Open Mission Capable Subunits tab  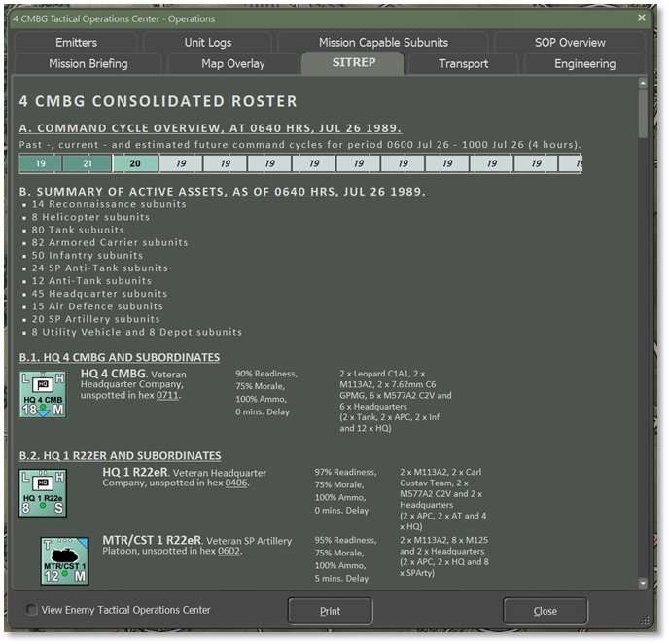tap(383, 43)
